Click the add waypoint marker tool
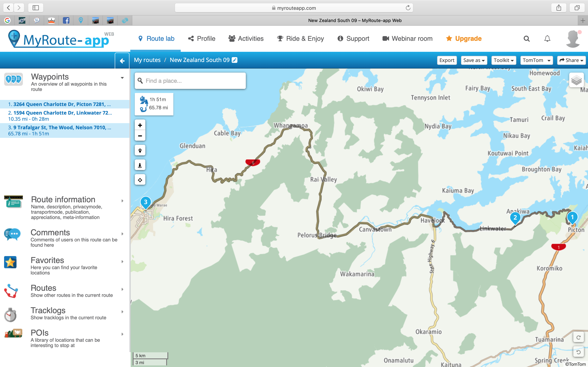This screenshot has height=367, width=588. [x=140, y=150]
